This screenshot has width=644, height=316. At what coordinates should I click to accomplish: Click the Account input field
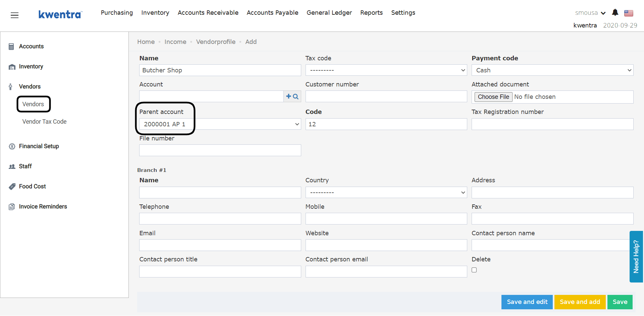pos(211,97)
